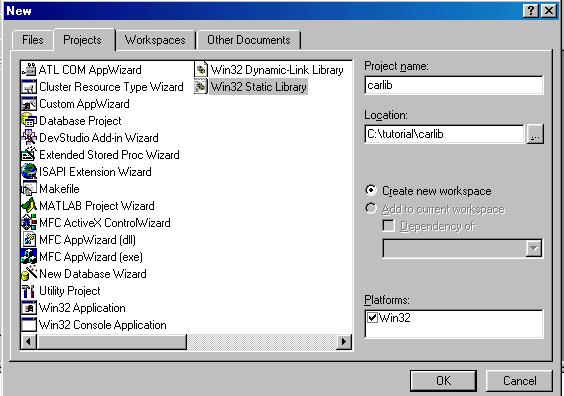Select the ATL COM AppWizard label

tap(90, 69)
